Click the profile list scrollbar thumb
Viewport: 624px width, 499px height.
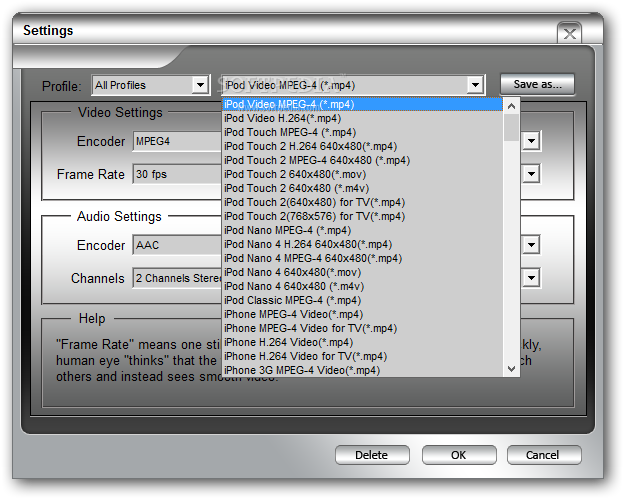coord(511,127)
